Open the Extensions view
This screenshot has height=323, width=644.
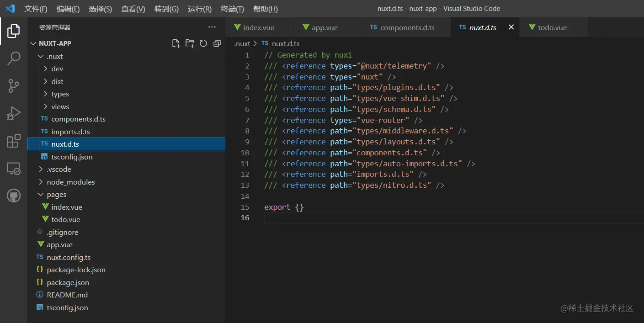(14, 141)
